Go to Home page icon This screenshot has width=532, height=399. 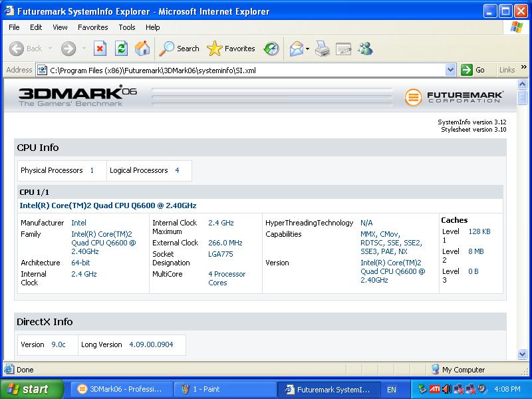[142, 49]
